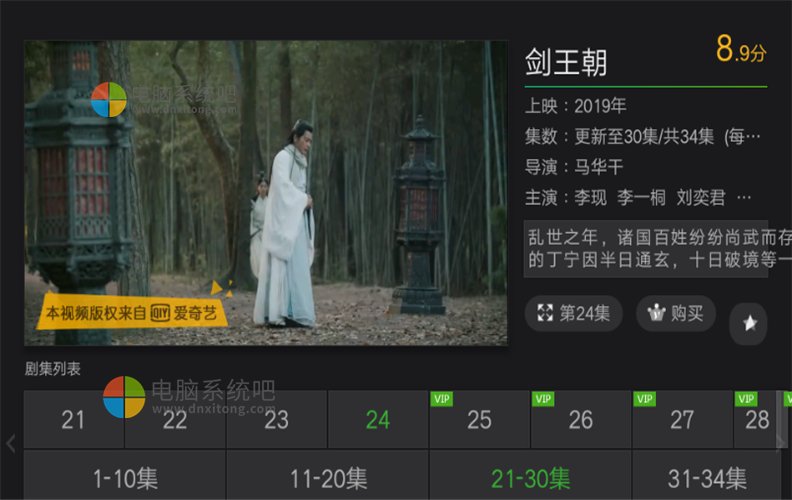The height and width of the screenshot is (500, 792).
Task: Favorite the show with star icon
Action: (x=749, y=323)
